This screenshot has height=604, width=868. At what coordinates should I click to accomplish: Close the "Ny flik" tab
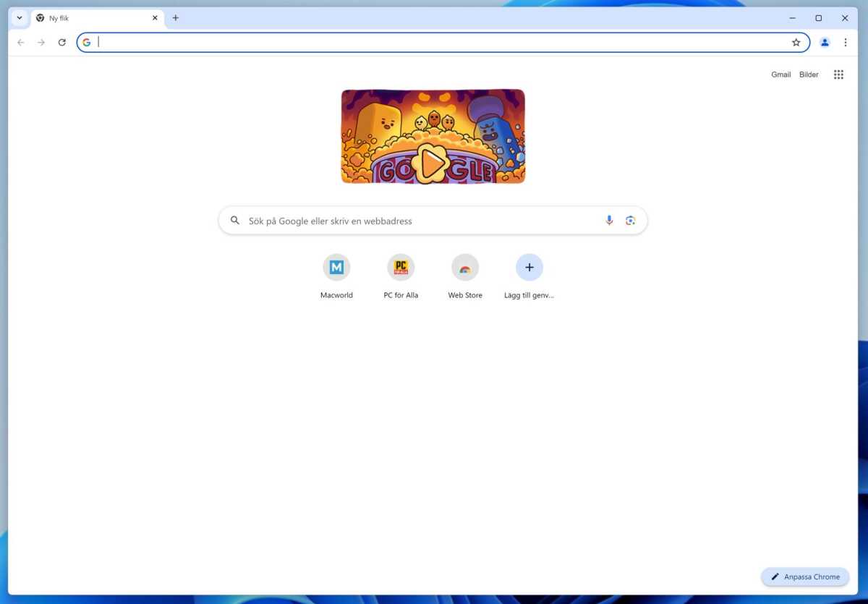[x=155, y=18]
